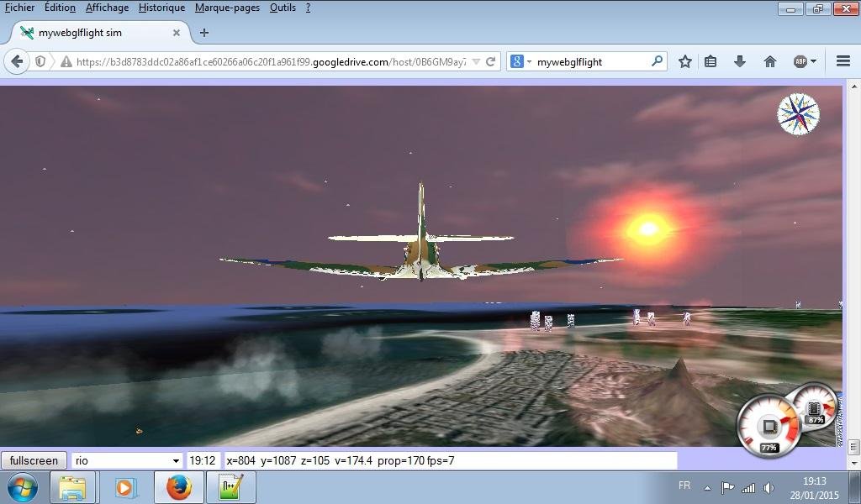This screenshot has width=861, height=504.
Task: Click the shield icon in address bar
Action: pyautogui.click(x=40, y=61)
